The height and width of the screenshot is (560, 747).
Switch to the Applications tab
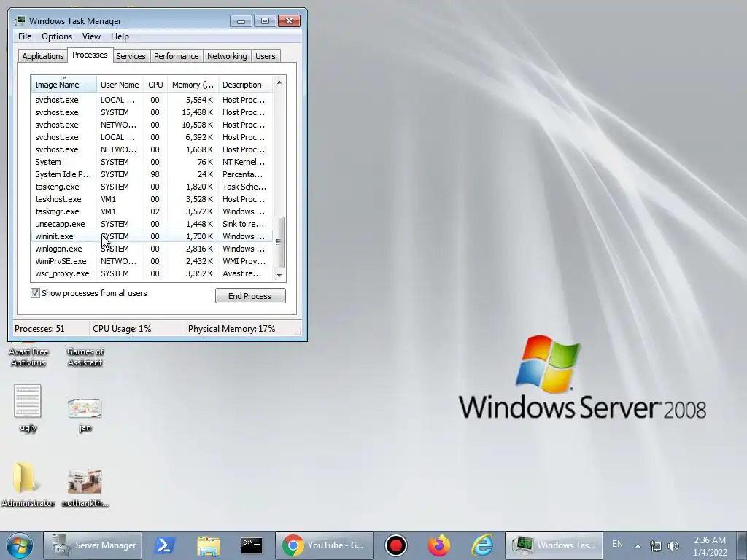tap(43, 56)
